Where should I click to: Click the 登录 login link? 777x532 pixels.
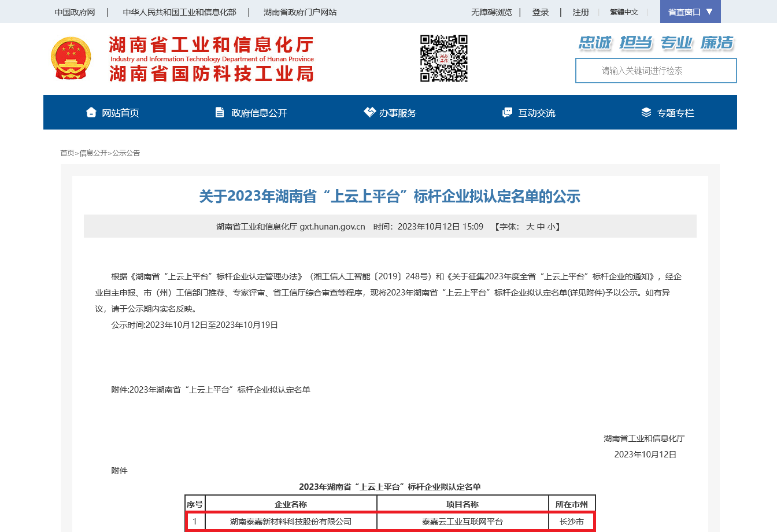[541, 12]
